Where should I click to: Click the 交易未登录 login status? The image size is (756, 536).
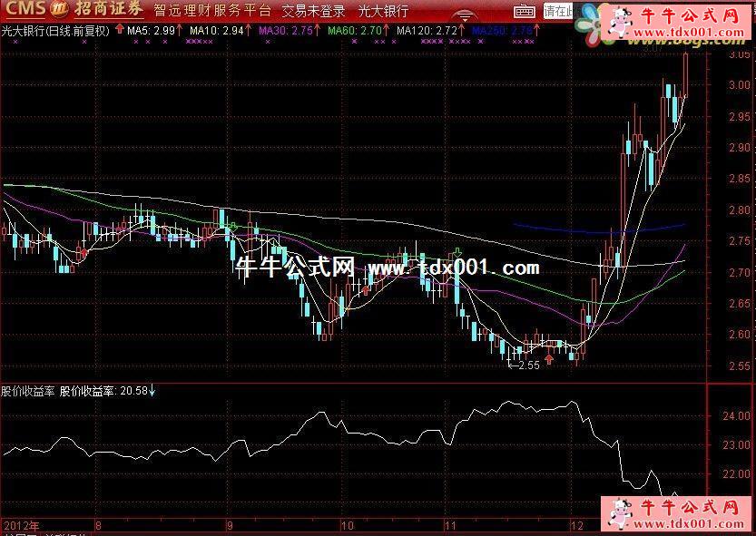(313, 11)
